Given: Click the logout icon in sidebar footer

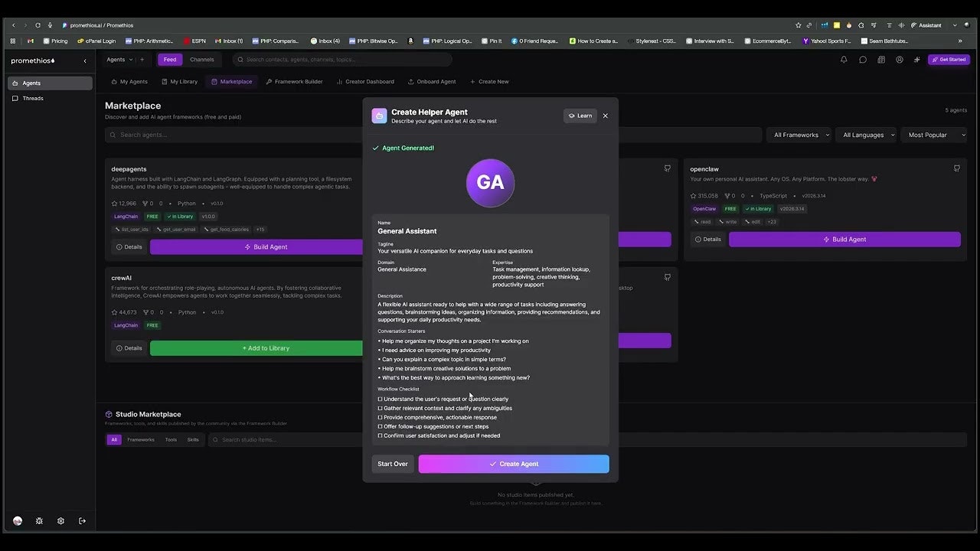Looking at the screenshot, I should [82, 521].
